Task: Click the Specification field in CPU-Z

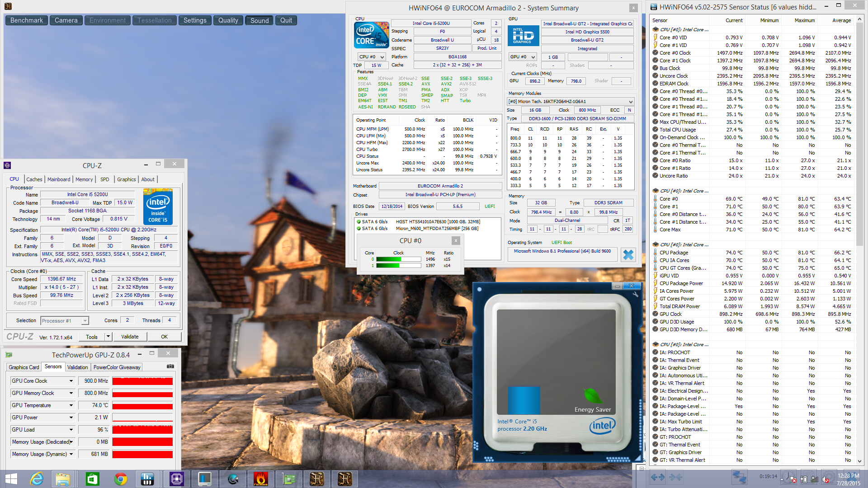Action: [109, 230]
